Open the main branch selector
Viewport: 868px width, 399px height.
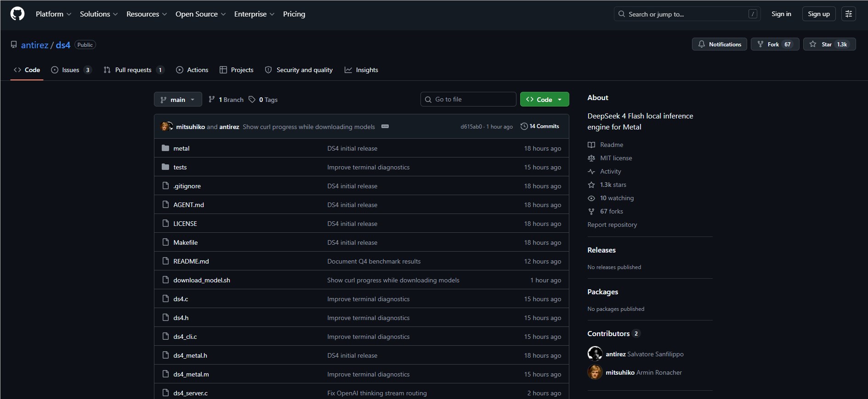[178, 99]
